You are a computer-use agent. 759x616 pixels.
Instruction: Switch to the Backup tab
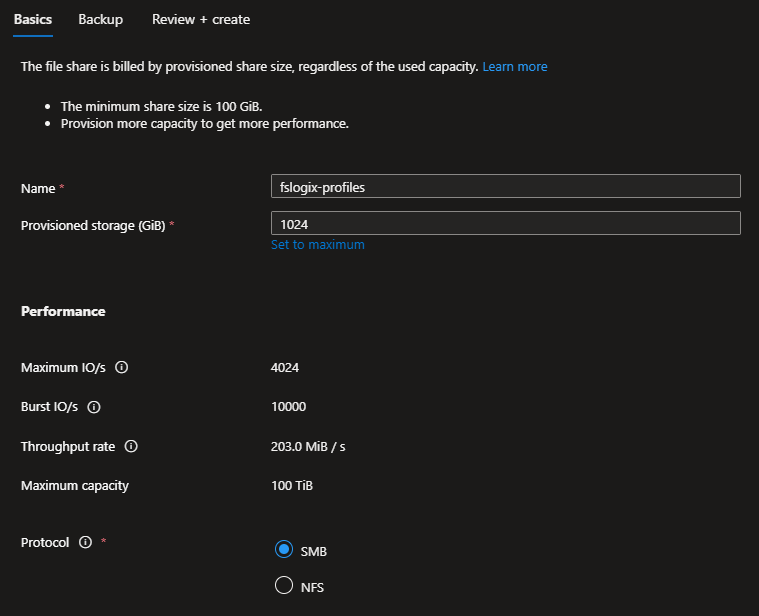[100, 20]
